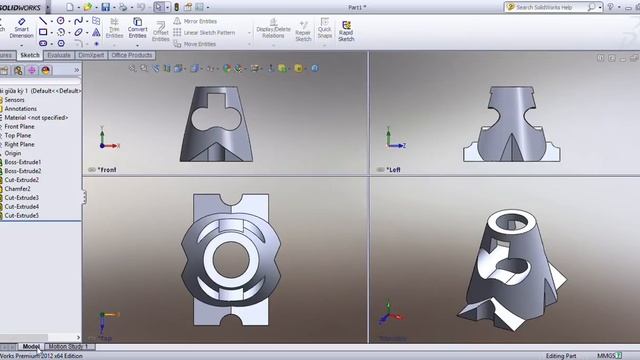Open the New document dropdown arrow
This screenshot has width=640, height=360.
point(78,7)
